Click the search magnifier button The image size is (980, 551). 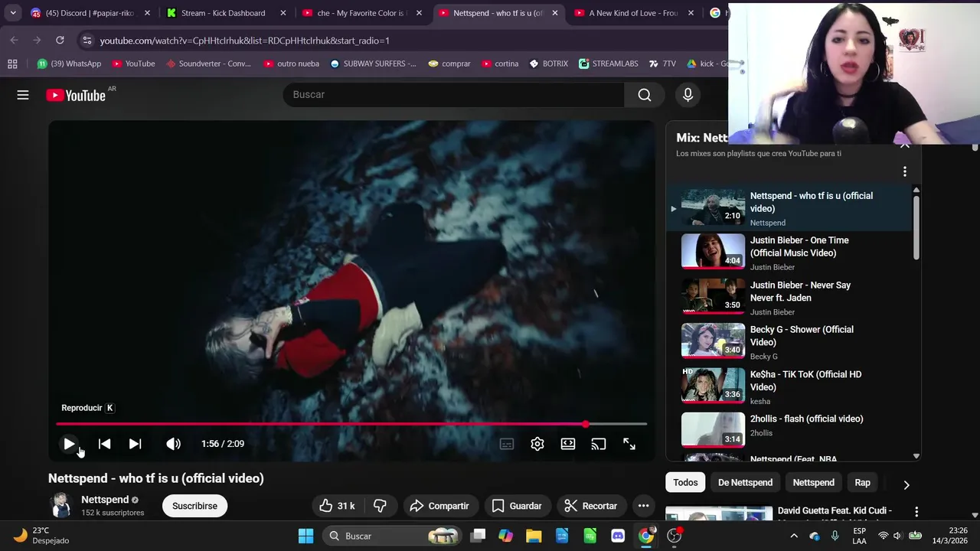tap(645, 95)
